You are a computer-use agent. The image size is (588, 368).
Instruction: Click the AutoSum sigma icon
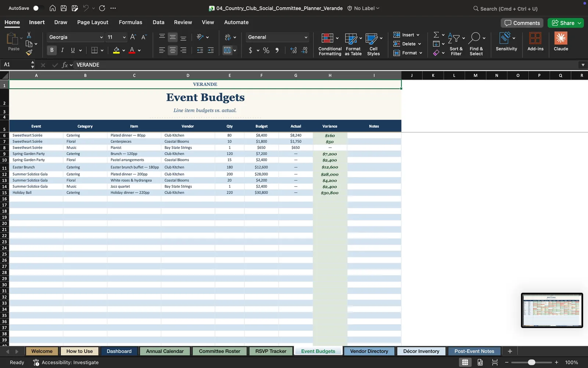pyautogui.click(x=436, y=35)
